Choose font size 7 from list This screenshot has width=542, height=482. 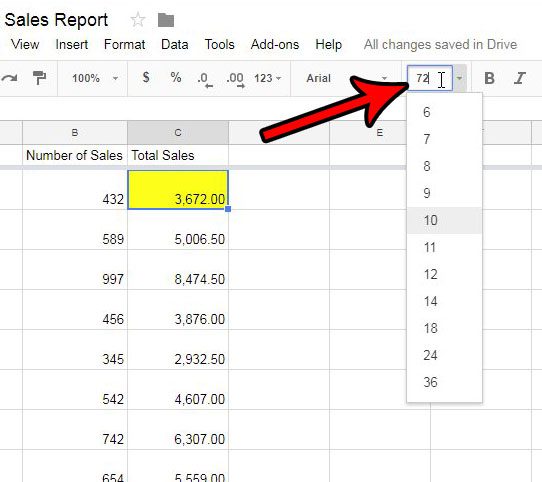pos(445,139)
